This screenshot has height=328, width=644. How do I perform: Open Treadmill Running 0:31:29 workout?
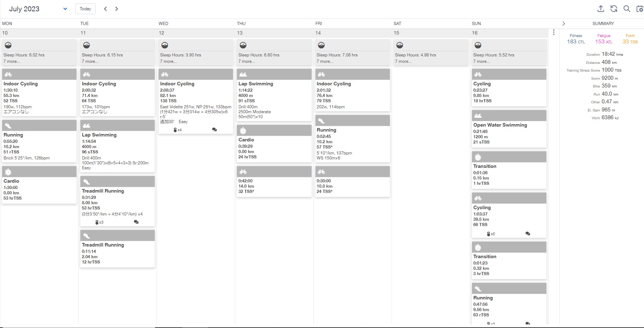click(117, 201)
